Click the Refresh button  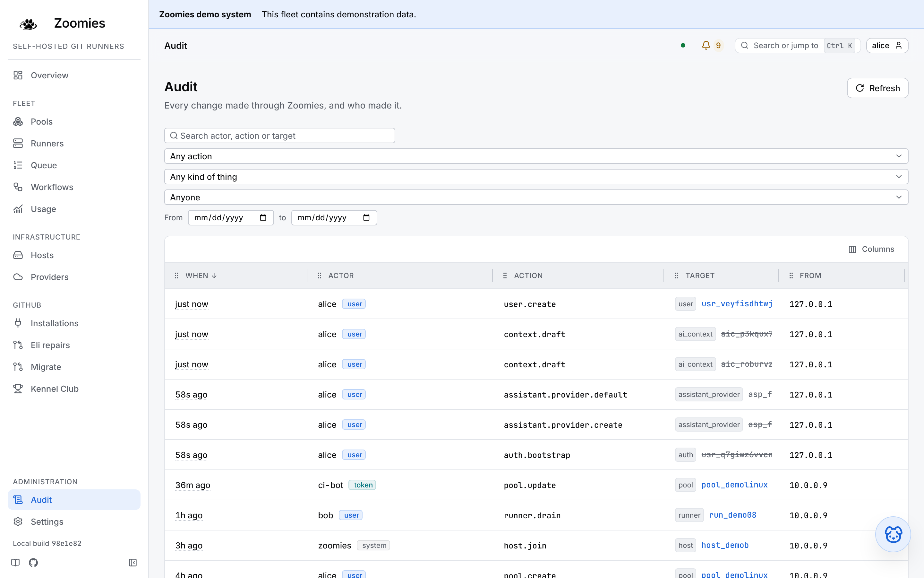click(x=877, y=88)
